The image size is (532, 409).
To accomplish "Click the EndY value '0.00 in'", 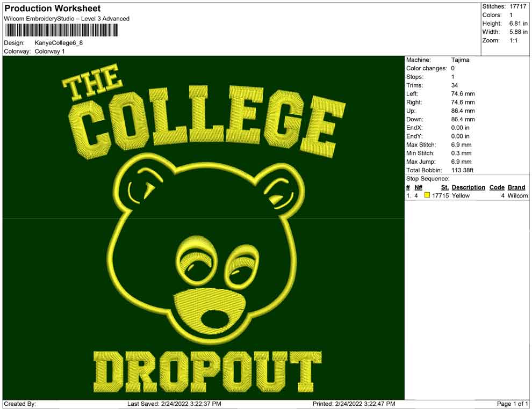I will [x=460, y=136].
